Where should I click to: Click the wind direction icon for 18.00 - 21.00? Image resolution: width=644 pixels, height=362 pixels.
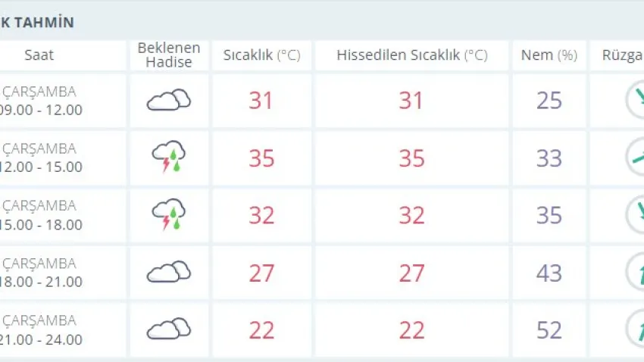(636, 273)
